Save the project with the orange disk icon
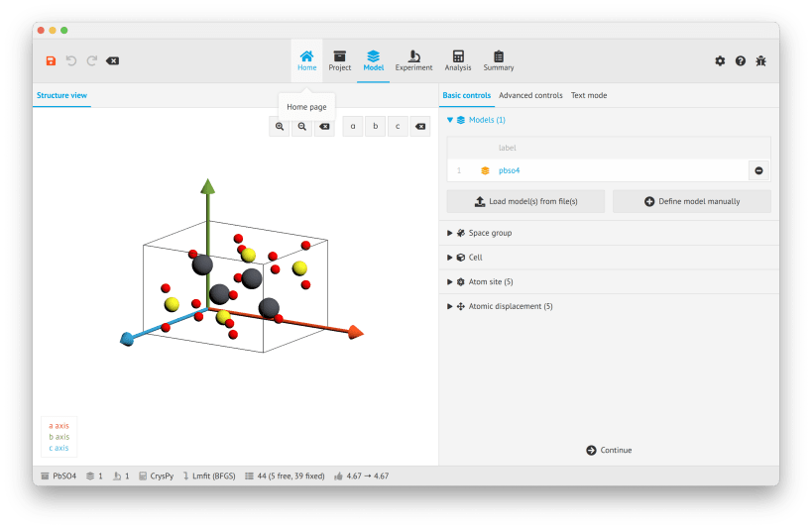Image resolution: width=812 pixels, height=529 pixels. [x=51, y=61]
